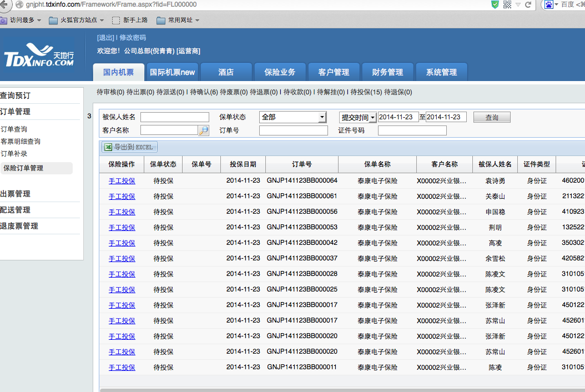
Task: Switch to 国内机票 tab
Action: (118, 72)
